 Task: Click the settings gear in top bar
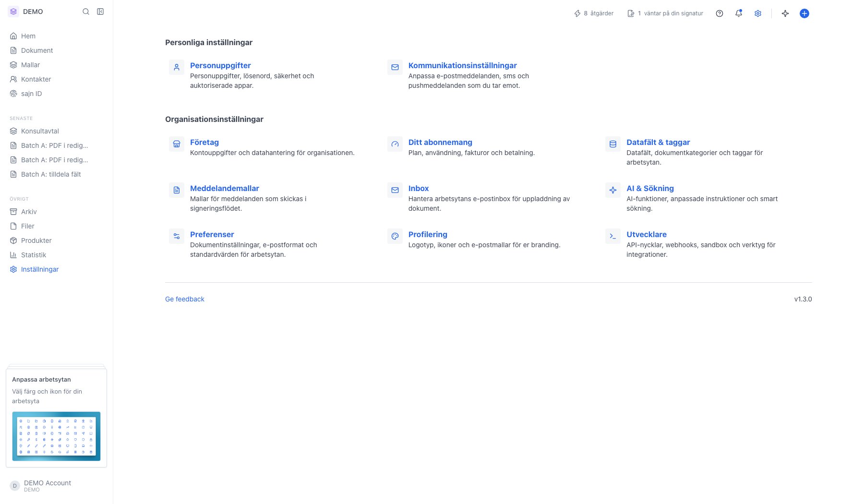click(x=758, y=13)
